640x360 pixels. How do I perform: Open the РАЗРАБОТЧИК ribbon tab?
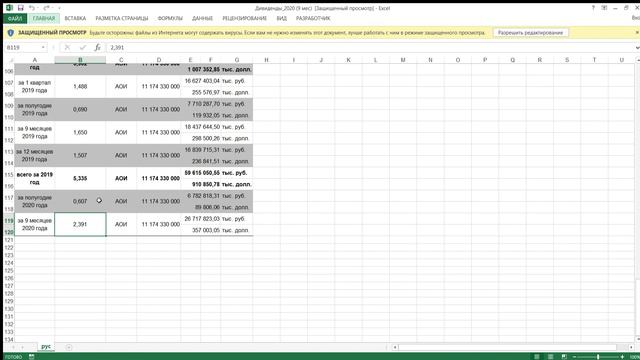pyautogui.click(x=313, y=18)
